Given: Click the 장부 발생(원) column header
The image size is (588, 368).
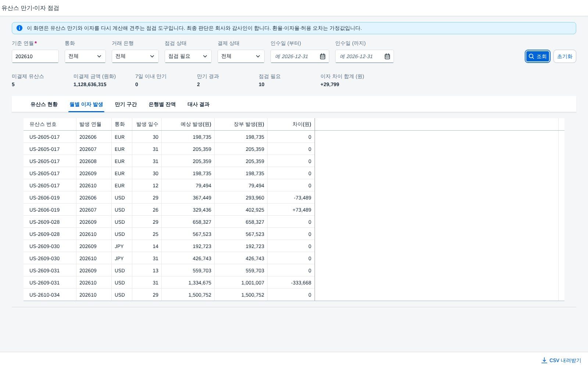Looking at the screenshot, I should pos(241,124).
